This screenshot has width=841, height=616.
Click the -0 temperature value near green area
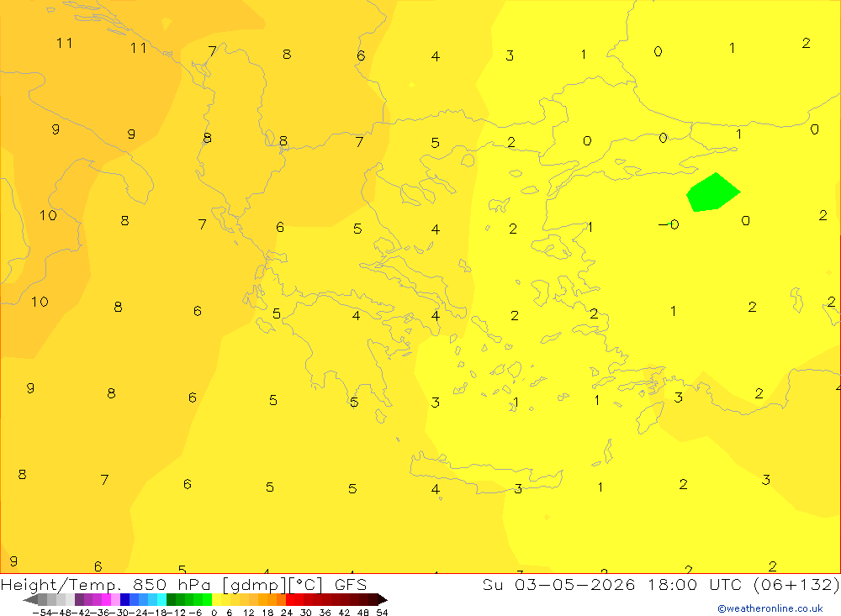pos(669,224)
